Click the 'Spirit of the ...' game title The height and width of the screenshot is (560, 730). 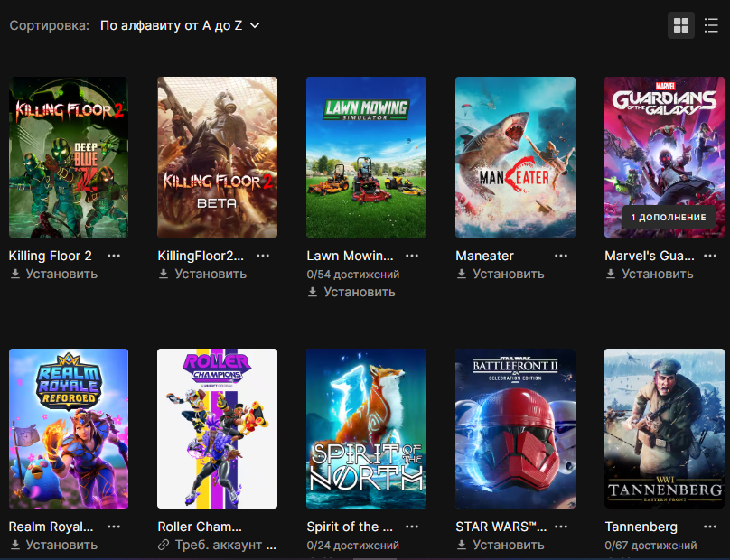[350, 527]
